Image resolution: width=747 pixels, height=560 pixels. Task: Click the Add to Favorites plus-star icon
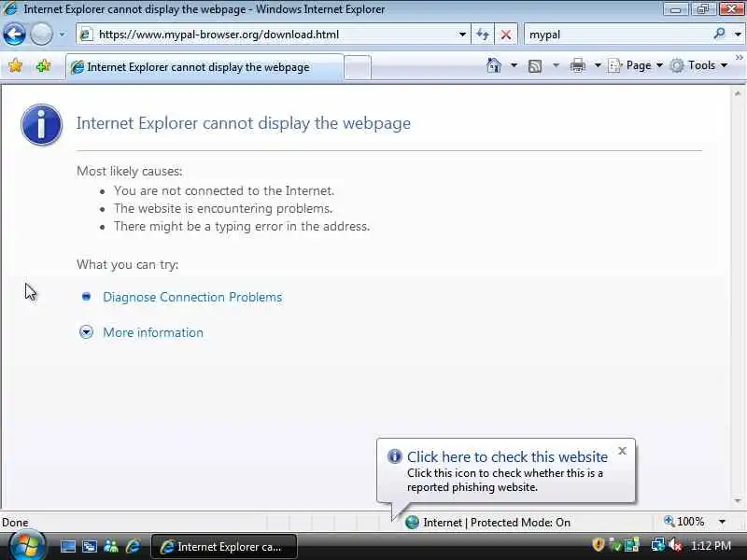tap(43, 65)
